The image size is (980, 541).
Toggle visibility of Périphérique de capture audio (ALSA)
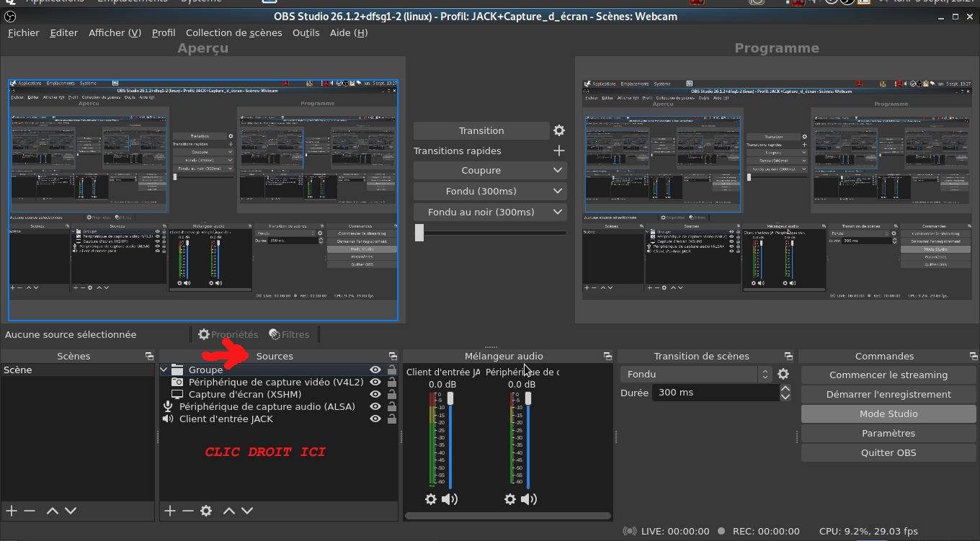(x=375, y=407)
